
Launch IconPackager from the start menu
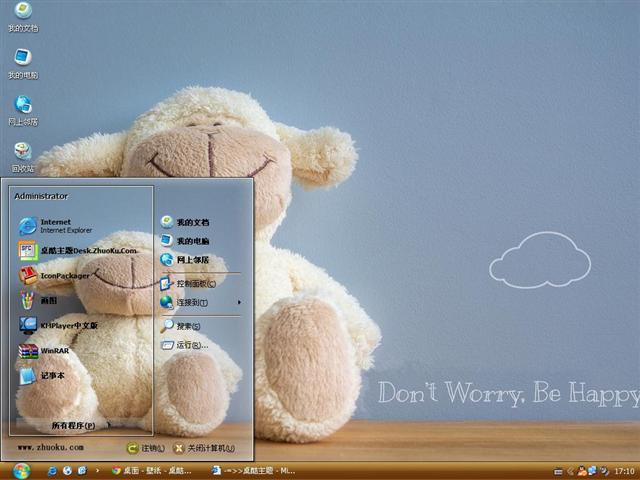(54, 276)
